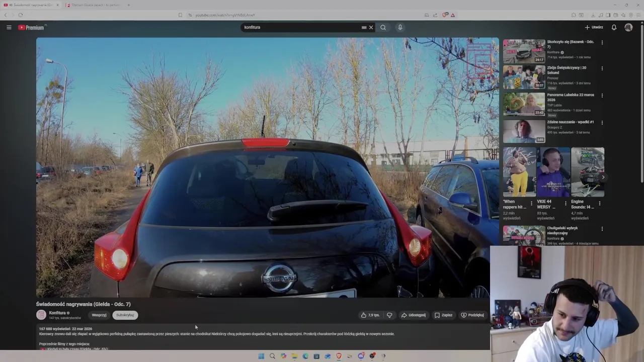Open the account avatar menu
The image size is (644, 362).
click(628, 27)
